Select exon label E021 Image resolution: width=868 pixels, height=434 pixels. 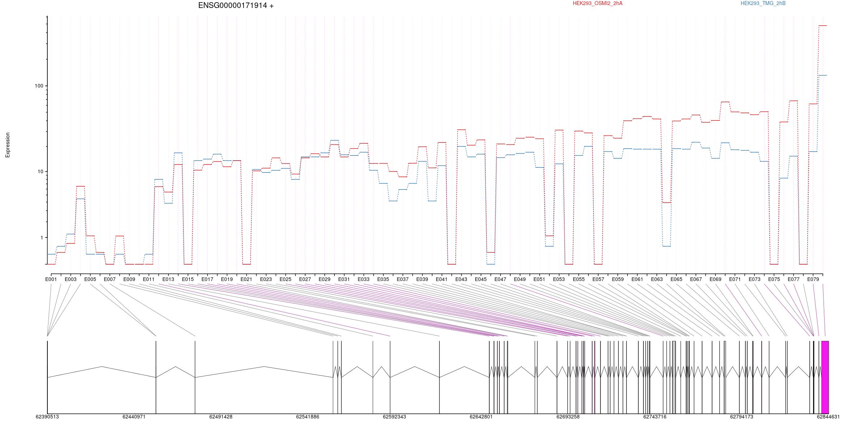click(x=246, y=279)
